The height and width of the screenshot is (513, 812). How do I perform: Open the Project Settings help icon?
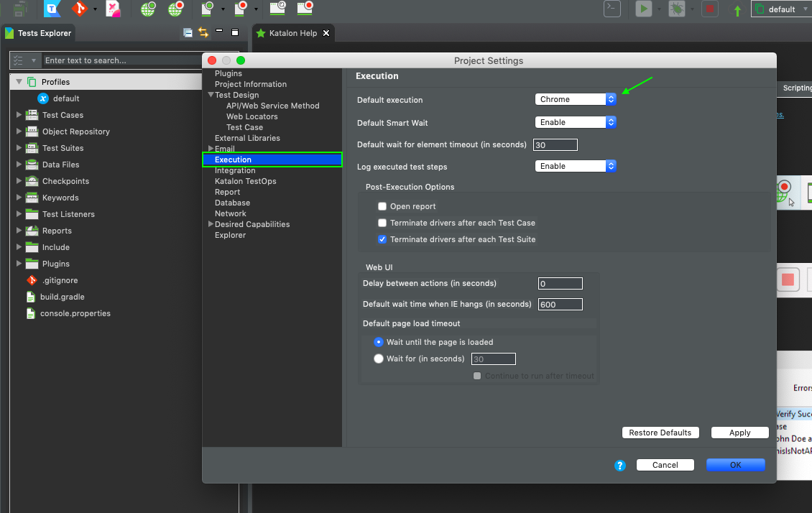620,466
